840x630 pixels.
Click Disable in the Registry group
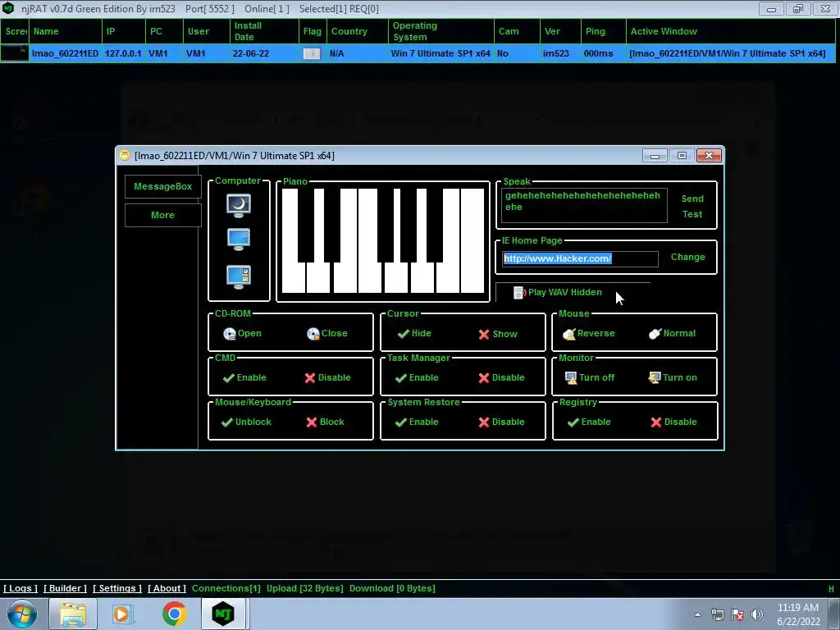pos(674,422)
